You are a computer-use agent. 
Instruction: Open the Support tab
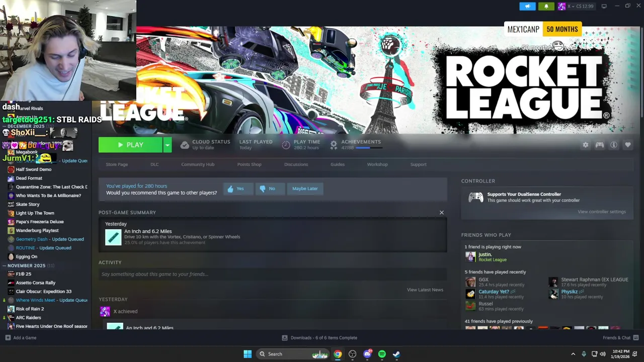[418, 164]
